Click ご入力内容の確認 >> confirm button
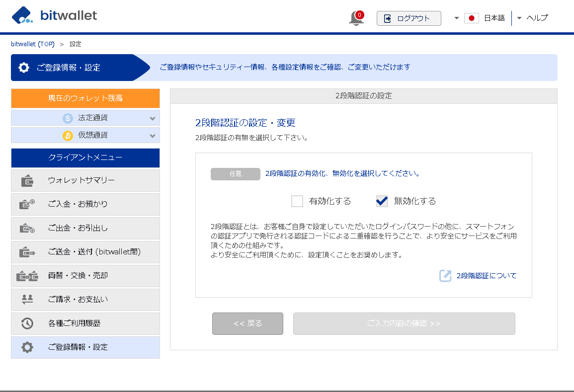The height and width of the screenshot is (392, 574). [404, 323]
